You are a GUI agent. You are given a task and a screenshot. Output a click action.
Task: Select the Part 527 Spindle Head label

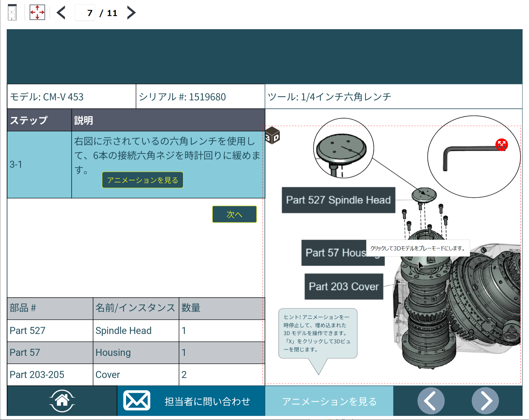coord(338,200)
